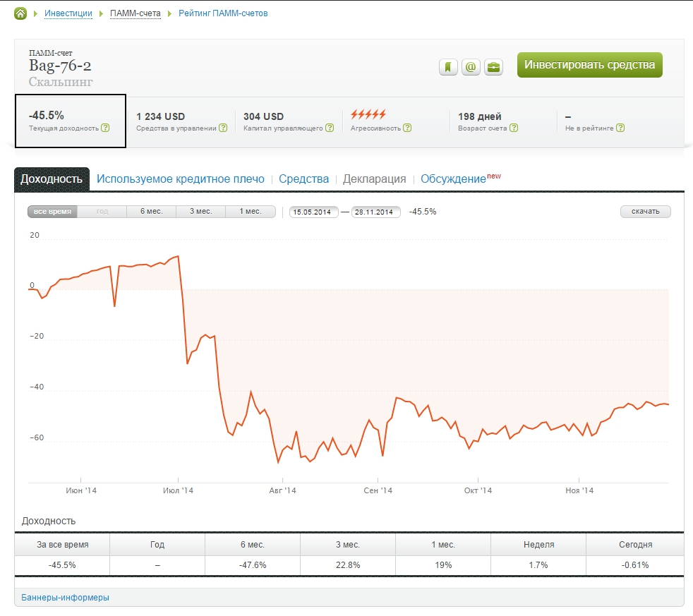Click the Окт '14 axis label
693x616 pixels.
[478, 490]
